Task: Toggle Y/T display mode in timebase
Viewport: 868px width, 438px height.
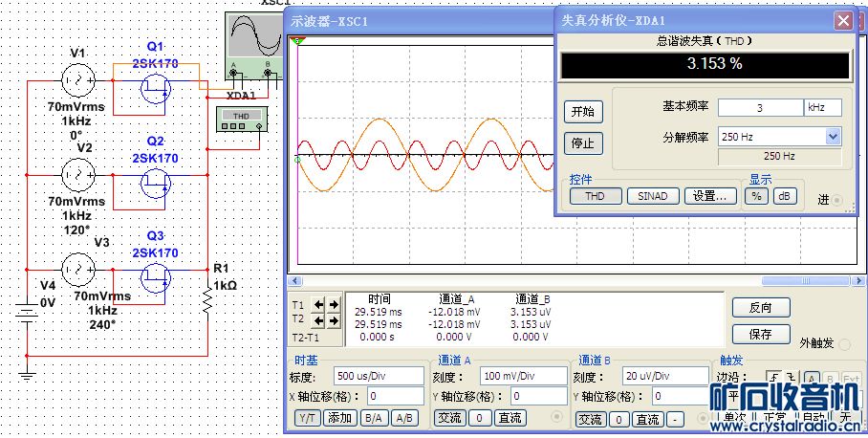Action: pos(306,418)
